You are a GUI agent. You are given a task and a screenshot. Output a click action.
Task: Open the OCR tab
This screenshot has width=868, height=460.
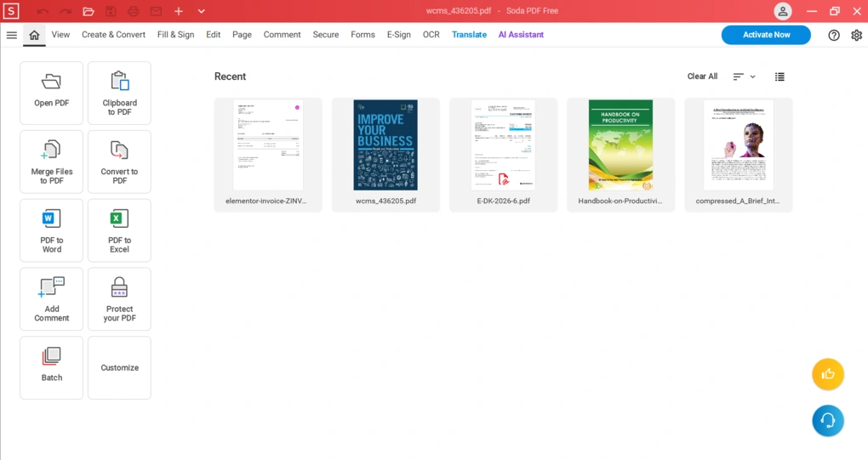click(431, 34)
